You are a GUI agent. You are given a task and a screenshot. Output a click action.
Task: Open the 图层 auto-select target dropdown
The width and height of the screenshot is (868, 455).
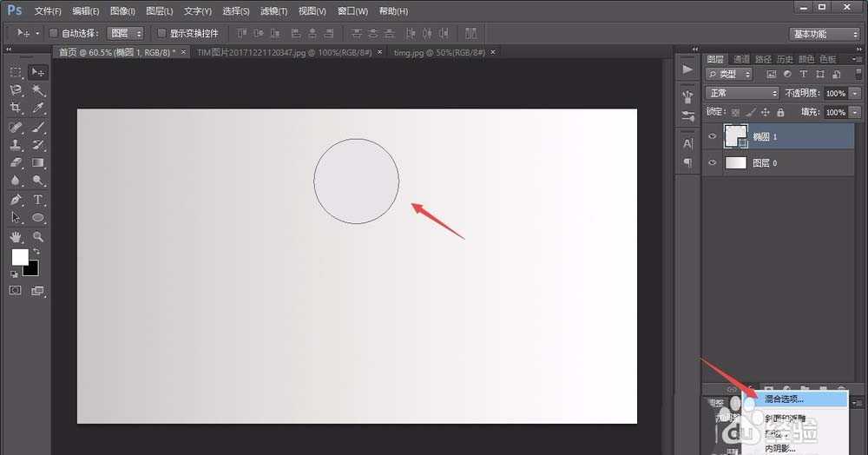125,34
